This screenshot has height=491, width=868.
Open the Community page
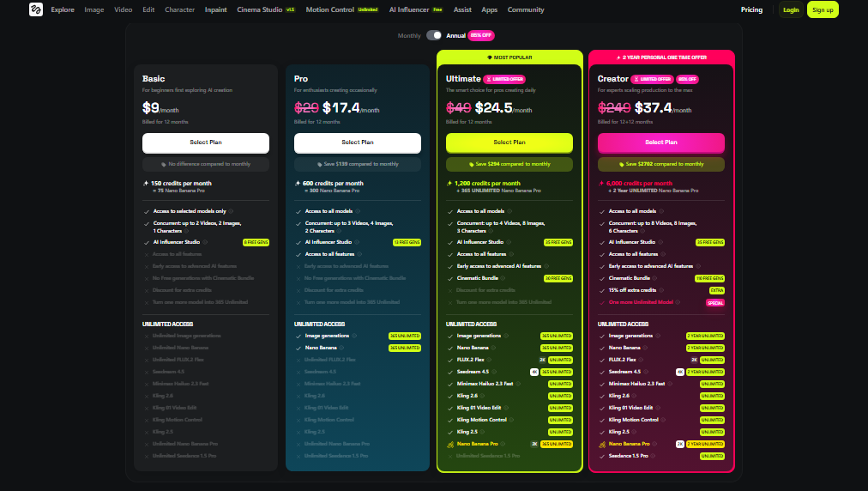coord(526,9)
